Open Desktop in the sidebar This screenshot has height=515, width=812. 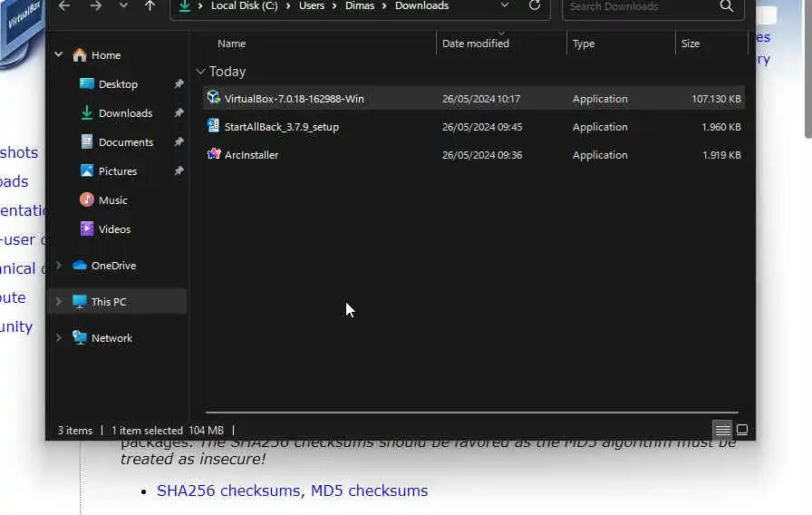coord(118,84)
